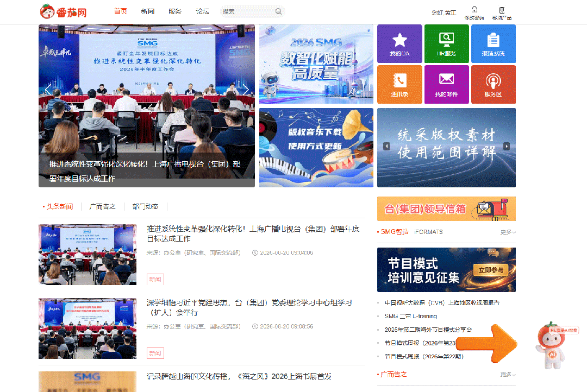Click thumbnail of 《海之风》 news item
The width and height of the screenshot is (587, 392).
[x=88, y=382]
